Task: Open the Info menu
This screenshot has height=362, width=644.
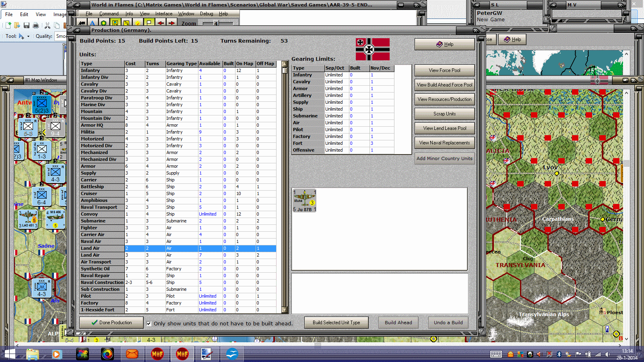Action: pos(129,14)
